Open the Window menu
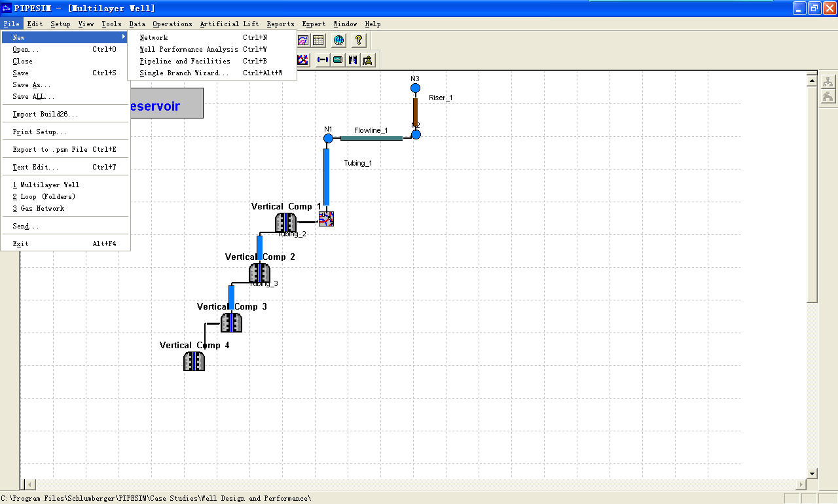This screenshot has width=838, height=504. point(345,24)
